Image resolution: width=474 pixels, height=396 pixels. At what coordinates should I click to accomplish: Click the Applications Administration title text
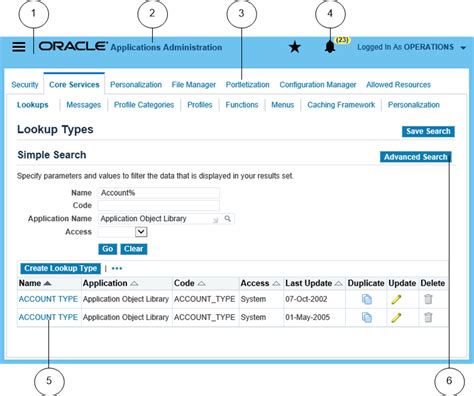pos(166,47)
